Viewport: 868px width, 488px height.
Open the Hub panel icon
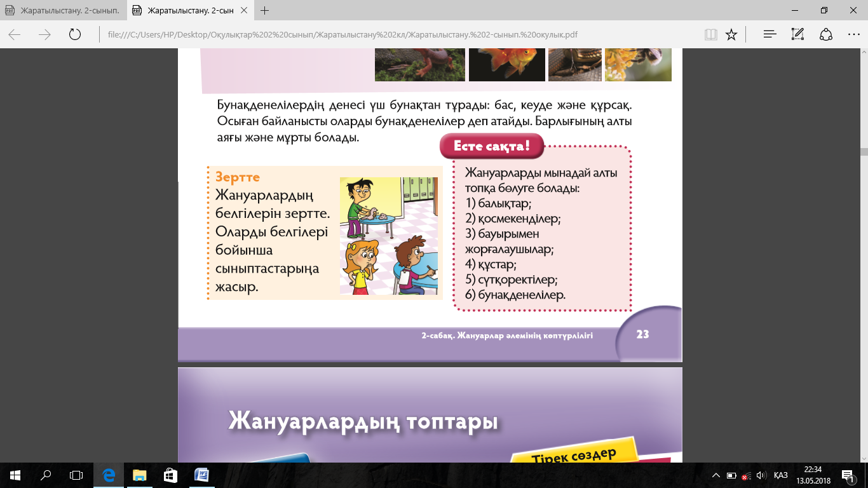pyautogui.click(x=770, y=34)
